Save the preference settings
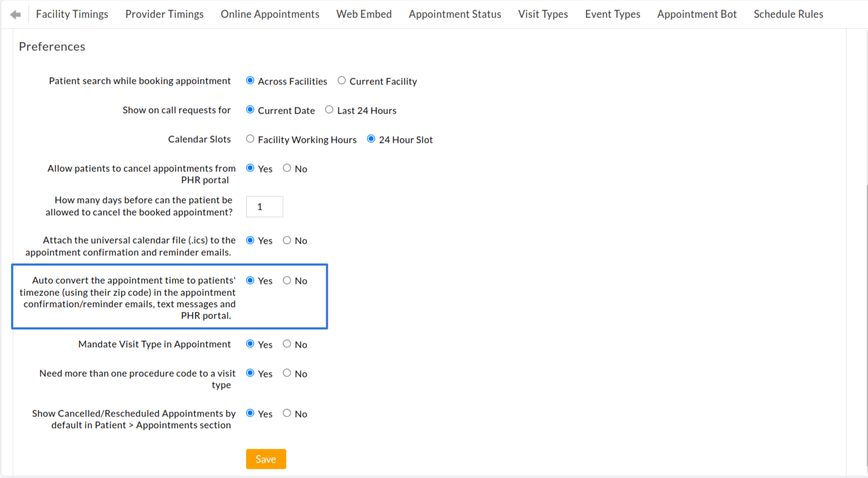Viewport: 868px width, 478px height. coord(266,459)
